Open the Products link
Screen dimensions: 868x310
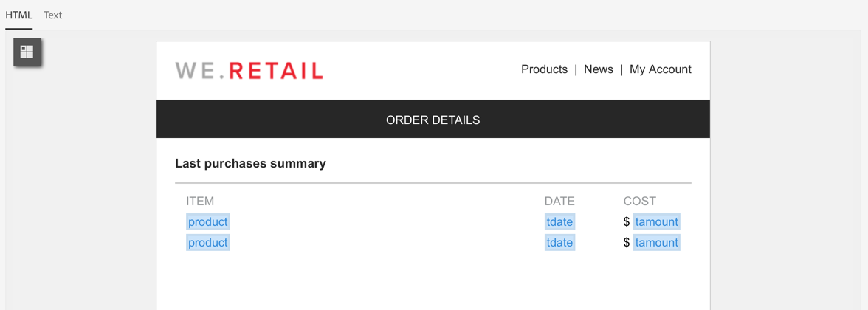[544, 69]
